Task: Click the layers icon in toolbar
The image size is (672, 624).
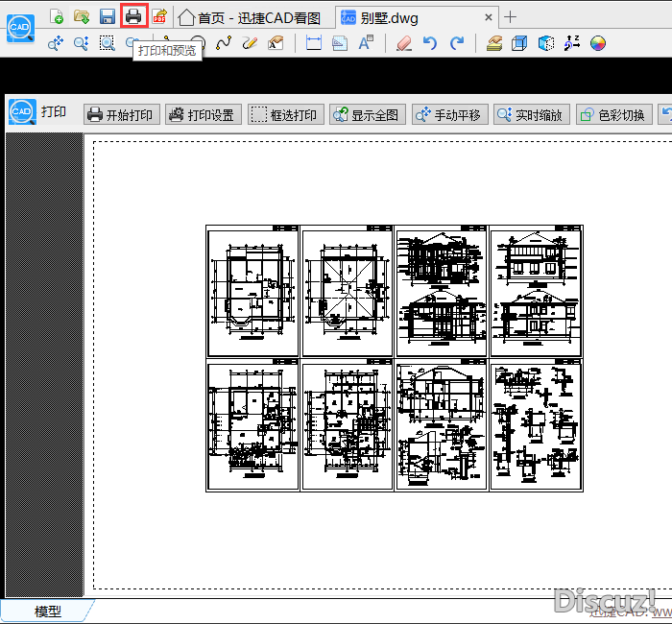Action: (x=494, y=43)
